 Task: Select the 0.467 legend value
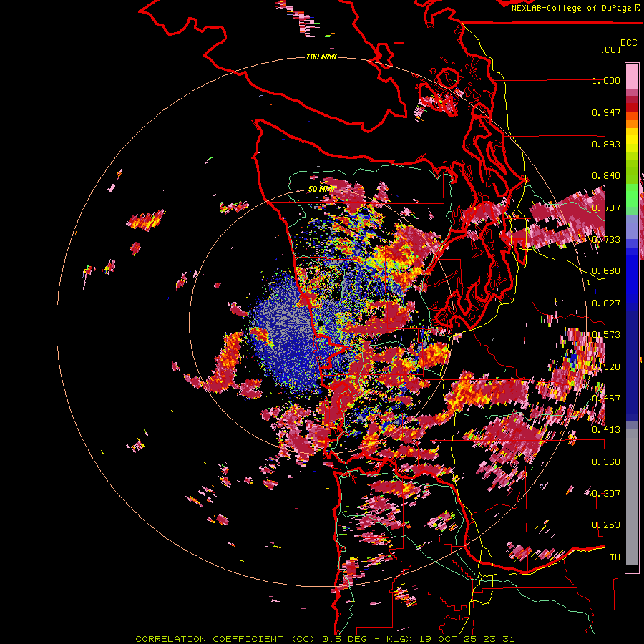[606, 399]
